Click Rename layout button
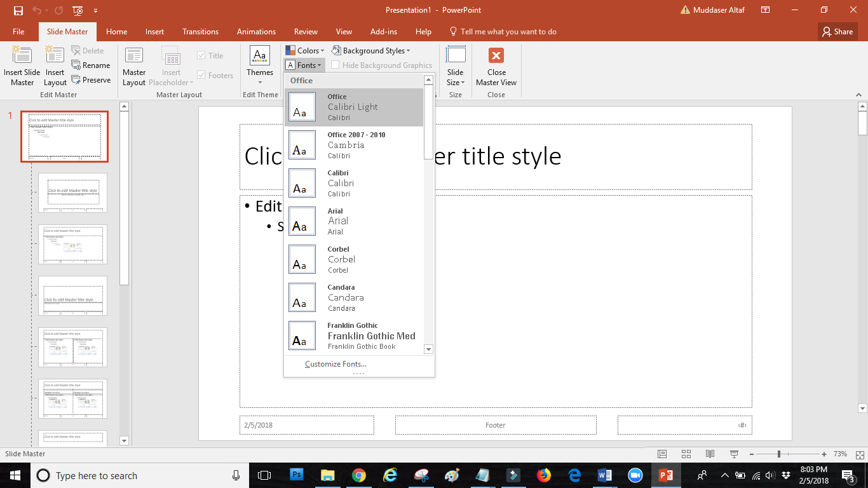 tap(91, 65)
